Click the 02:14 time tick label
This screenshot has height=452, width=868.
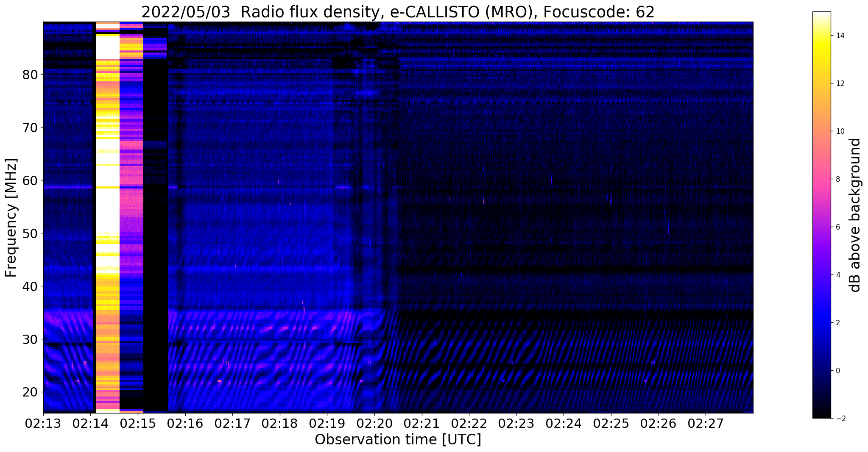click(x=91, y=423)
